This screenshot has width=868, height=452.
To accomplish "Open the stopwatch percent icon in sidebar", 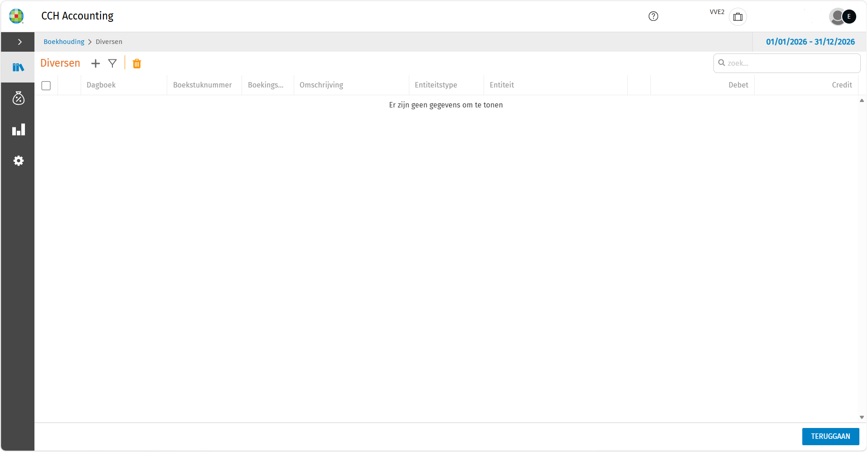I will pyautogui.click(x=18, y=98).
